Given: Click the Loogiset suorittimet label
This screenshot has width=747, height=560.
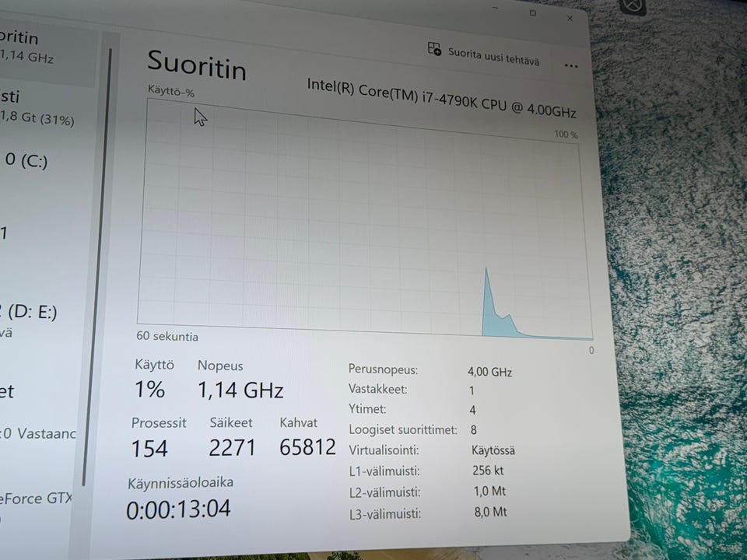Looking at the screenshot, I should pos(403,430).
